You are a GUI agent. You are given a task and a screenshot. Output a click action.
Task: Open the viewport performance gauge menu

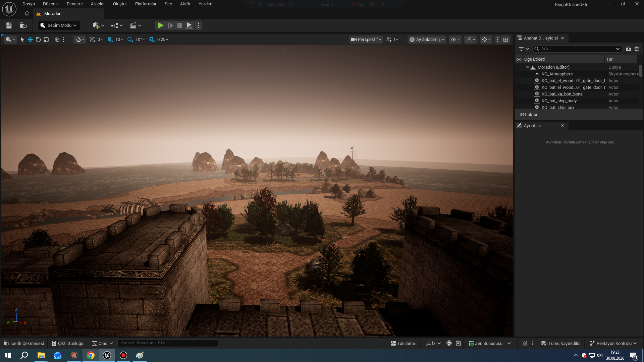(x=471, y=40)
